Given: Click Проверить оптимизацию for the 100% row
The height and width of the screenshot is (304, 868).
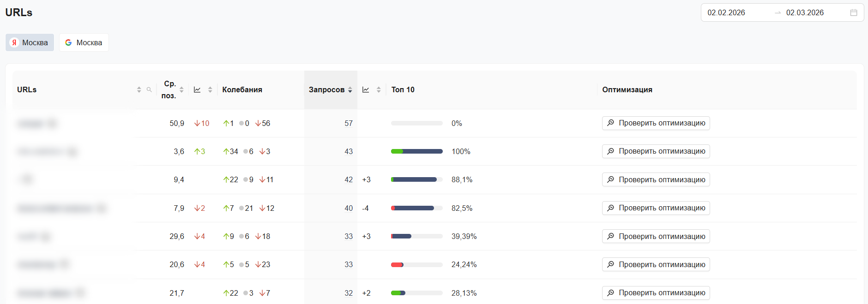Looking at the screenshot, I should coord(656,151).
